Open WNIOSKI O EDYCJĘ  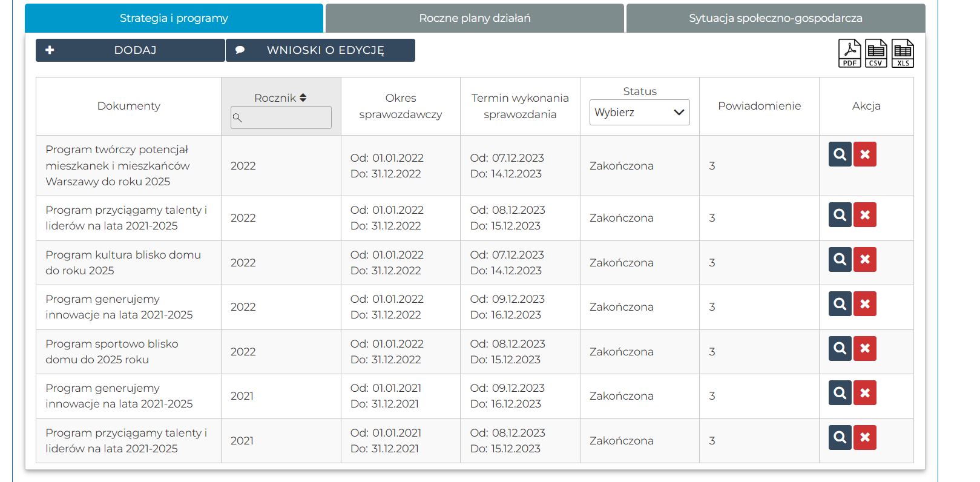320,50
